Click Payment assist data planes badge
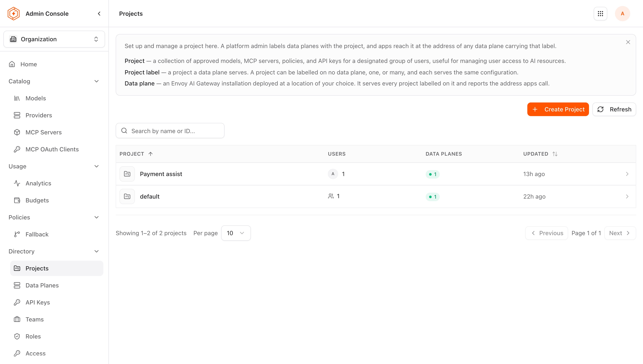Screen dimensions: 643x364 pos(432,174)
